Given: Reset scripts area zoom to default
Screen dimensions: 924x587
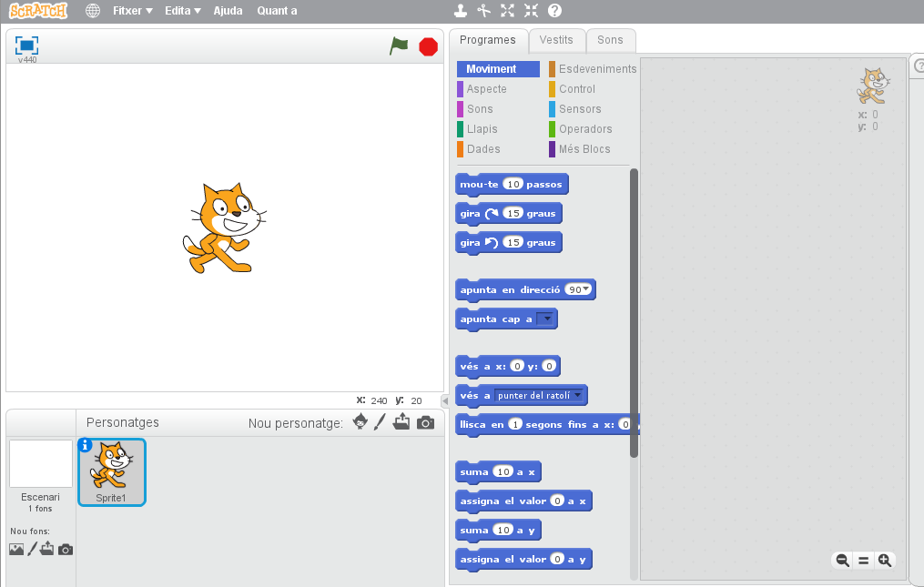Looking at the screenshot, I should pos(863,561).
